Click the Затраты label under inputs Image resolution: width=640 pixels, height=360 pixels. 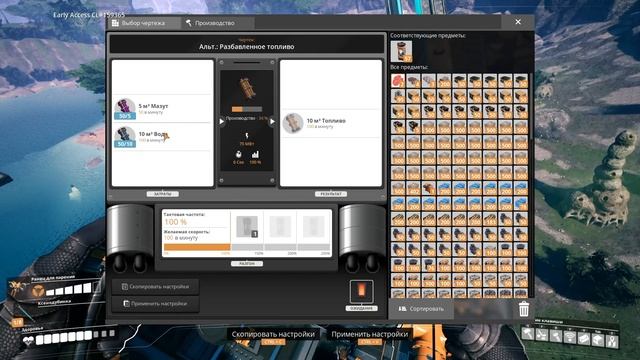[x=162, y=194]
